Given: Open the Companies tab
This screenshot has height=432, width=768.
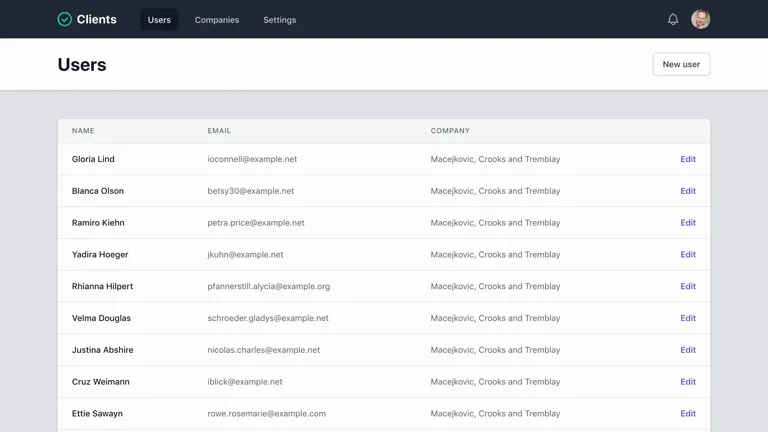Looking at the screenshot, I should point(217,20).
